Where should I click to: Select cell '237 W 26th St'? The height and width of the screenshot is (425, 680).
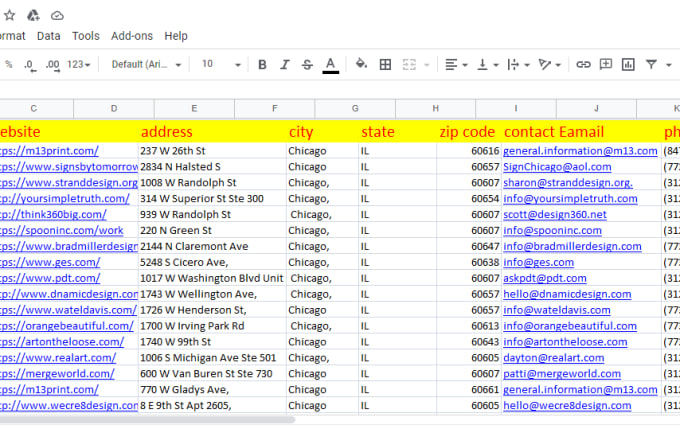point(212,151)
